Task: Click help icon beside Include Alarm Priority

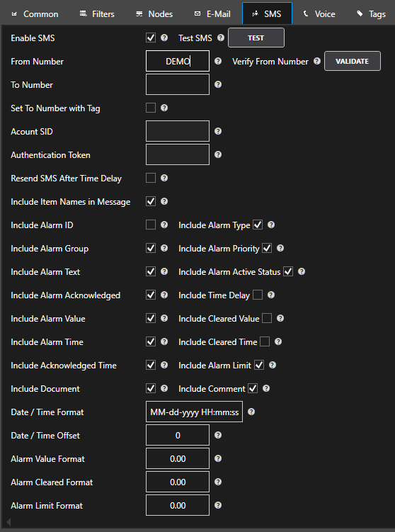Action: [280, 249]
